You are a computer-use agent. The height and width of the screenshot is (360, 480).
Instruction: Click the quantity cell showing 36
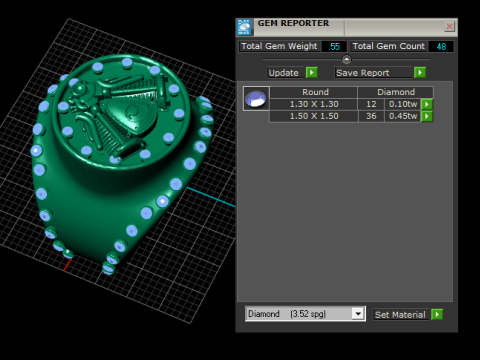[x=371, y=116]
